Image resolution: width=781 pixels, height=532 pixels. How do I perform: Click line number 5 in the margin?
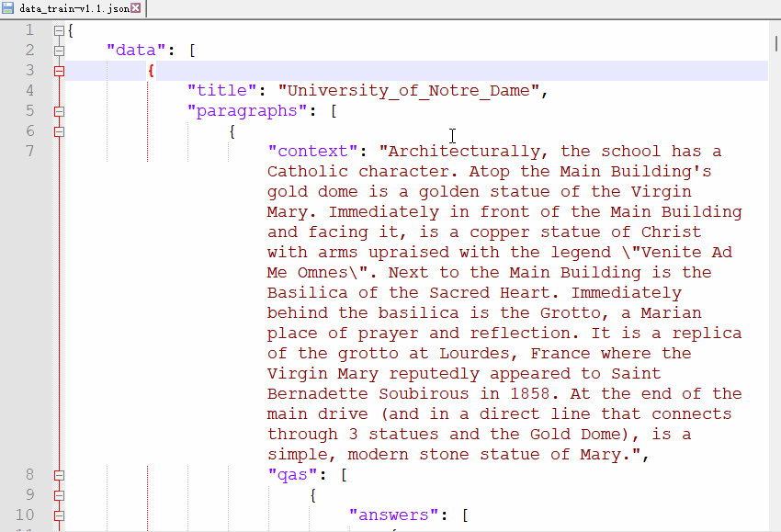point(30,110)
